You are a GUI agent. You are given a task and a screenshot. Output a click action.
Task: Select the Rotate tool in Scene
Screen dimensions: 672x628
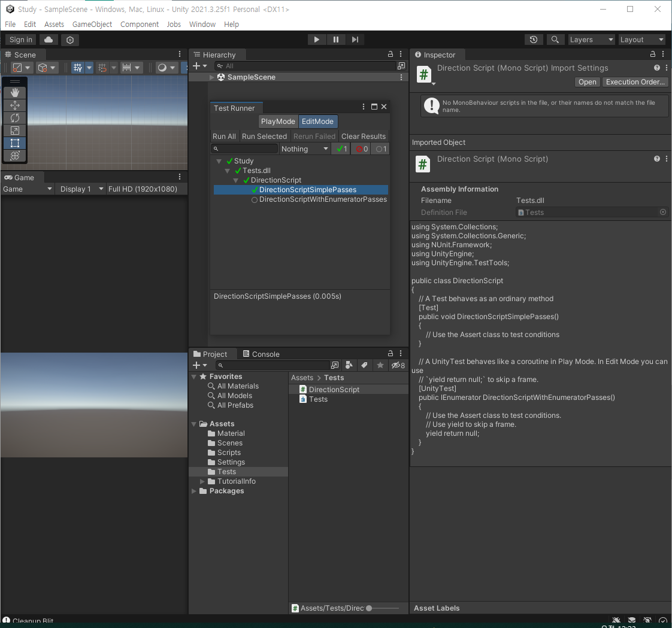(x=15, y=118)
